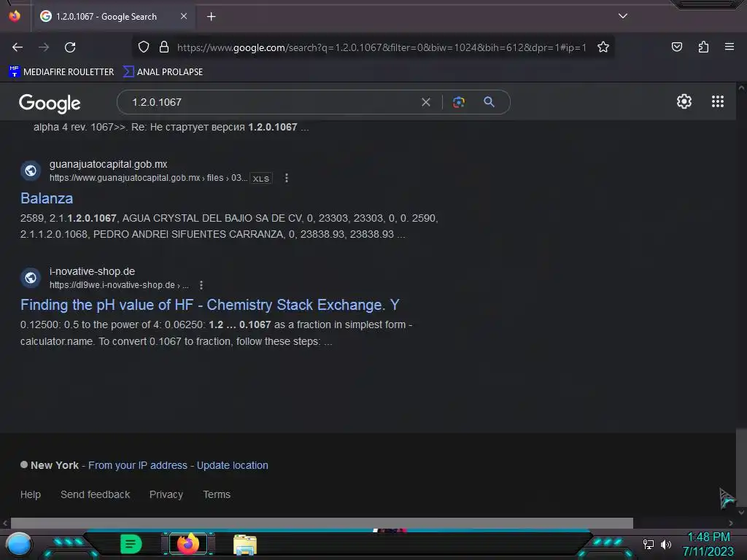Select the 1.2.0.1067 - Google Search tab
The width and height of the screenshot is (747, 560).
coord(113,16)
